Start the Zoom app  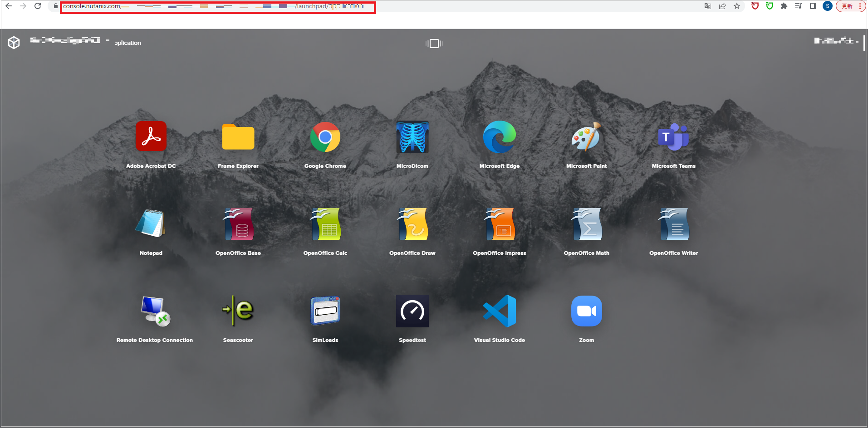point(587,311)
